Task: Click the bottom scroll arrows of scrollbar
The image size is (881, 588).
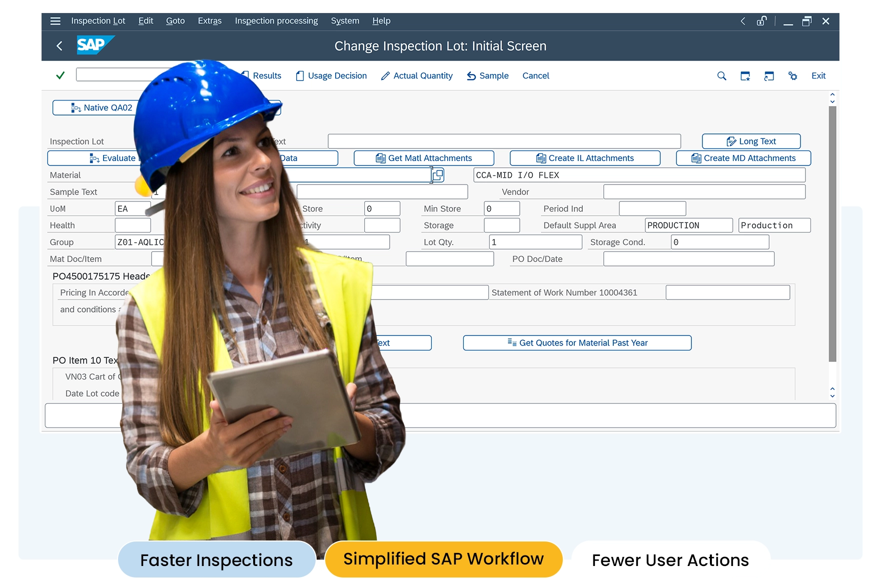Action: 832,392
